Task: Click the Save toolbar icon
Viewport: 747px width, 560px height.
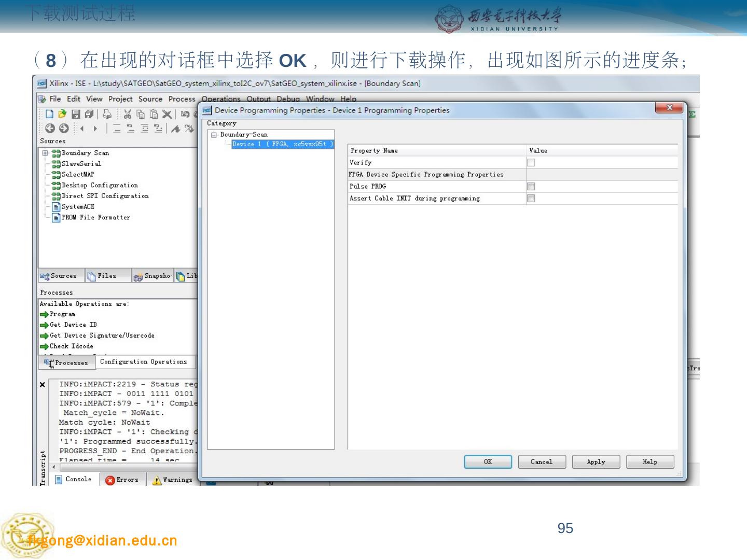Action: click(76, 114)
